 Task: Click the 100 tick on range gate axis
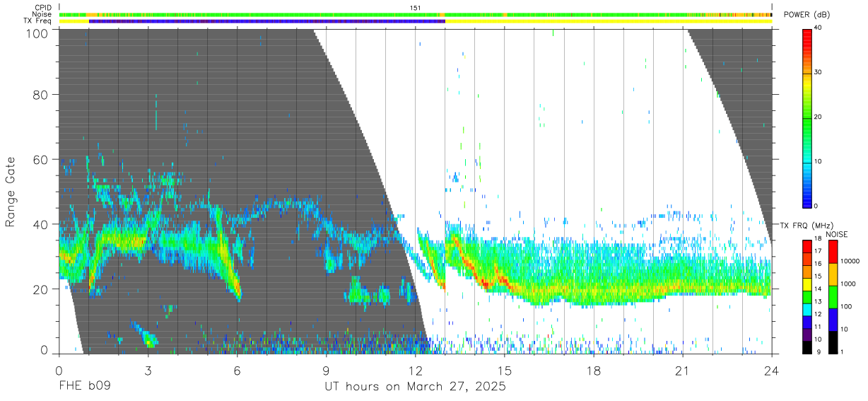click(37, 33)
